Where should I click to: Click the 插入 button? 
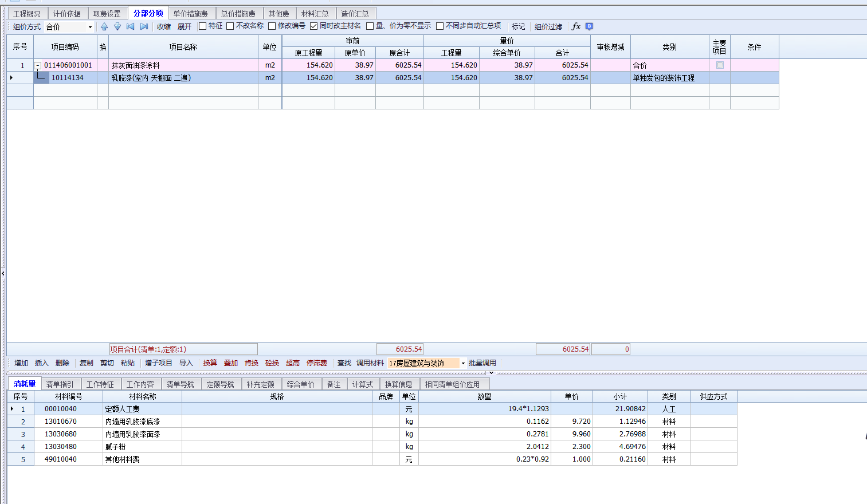point(42,363)
